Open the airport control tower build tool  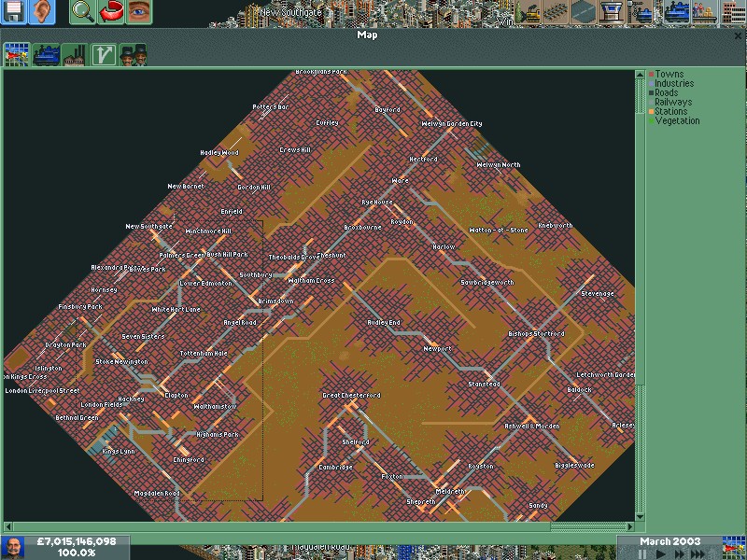(x=611, y=12)
